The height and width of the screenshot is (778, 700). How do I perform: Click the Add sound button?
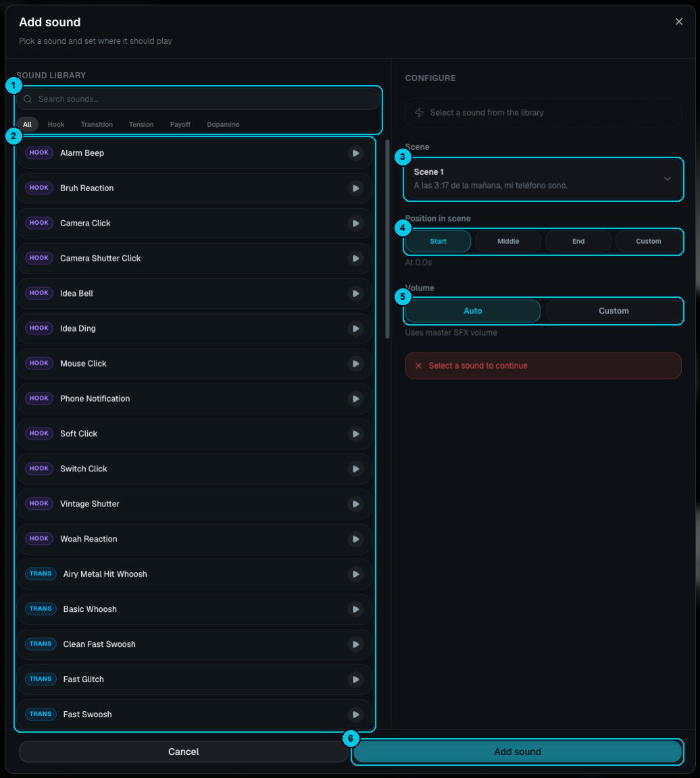click(x=518, y=752)
